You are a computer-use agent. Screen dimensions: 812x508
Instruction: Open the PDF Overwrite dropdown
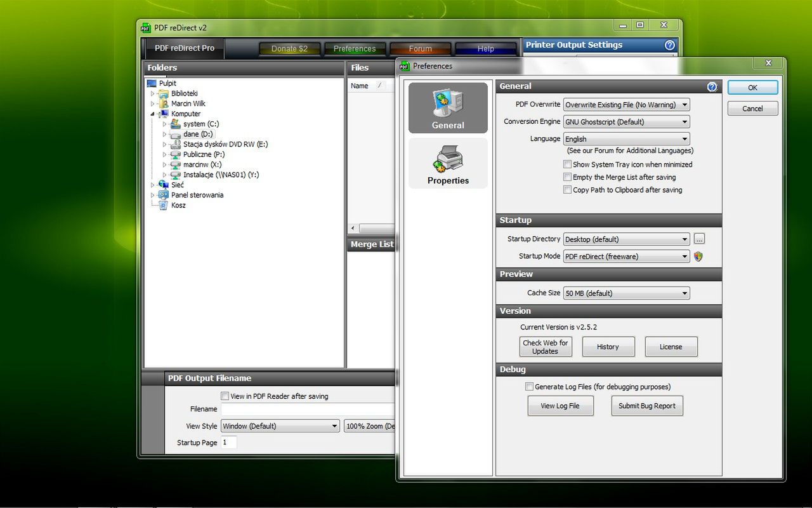(626, 105)
